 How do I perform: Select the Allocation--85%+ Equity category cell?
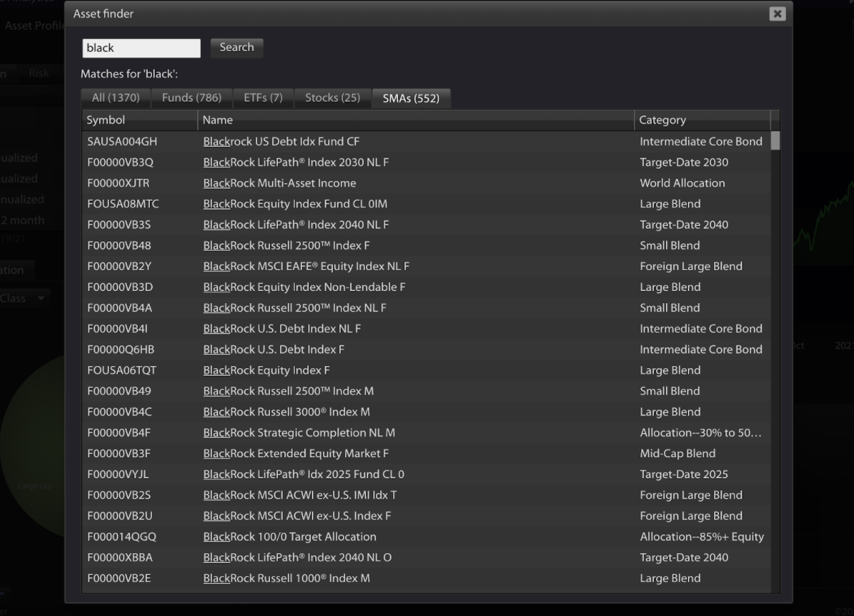702,537
